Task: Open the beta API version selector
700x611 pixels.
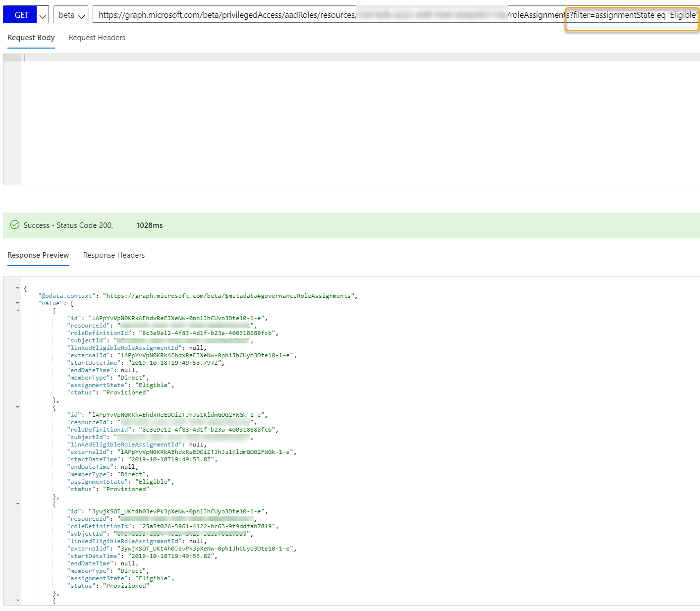Action: [x=70, y=14]
